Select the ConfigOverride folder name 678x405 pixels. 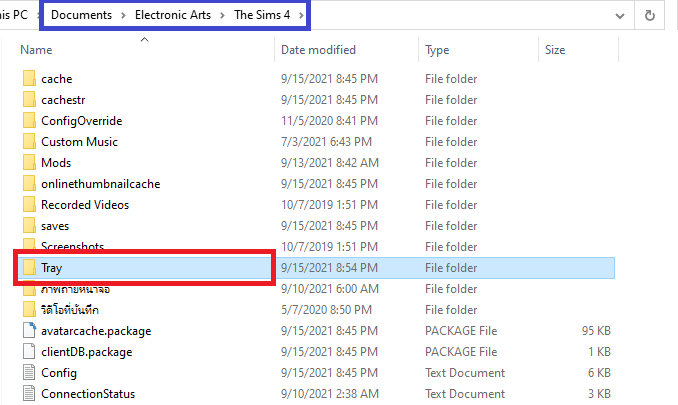click(82, 121)
